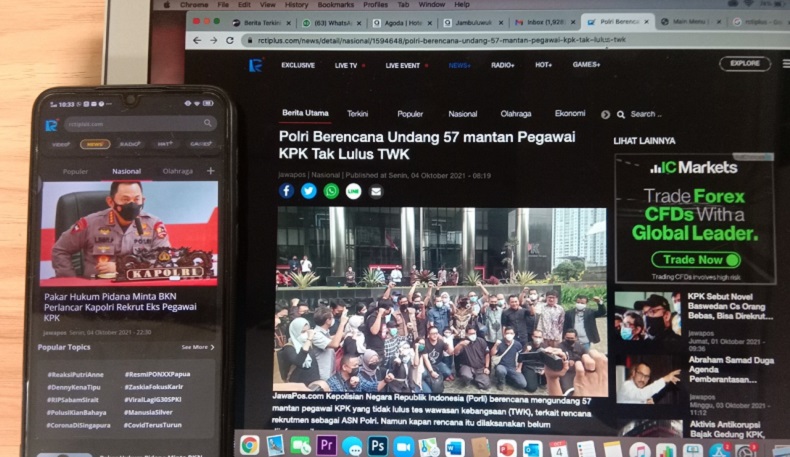790x457 pixels.
Task: Open the Berita Utama tab
Action: pyautogui.click(x=305, y=113)
